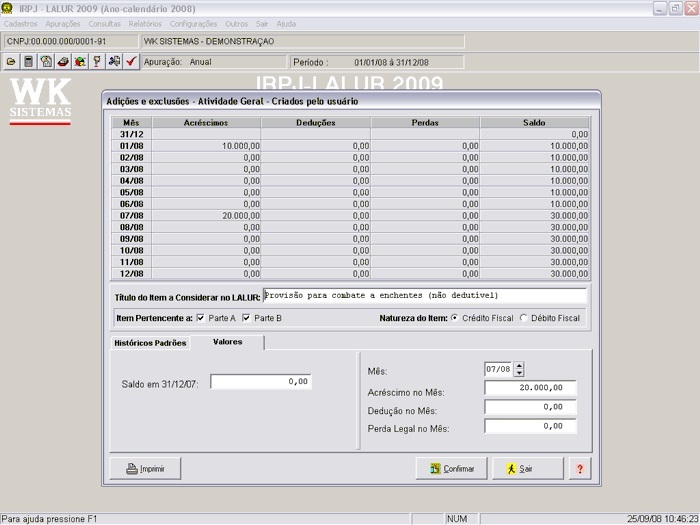Toggle the Parte B checkbox

pyautogui.click(x=247, y=318)
